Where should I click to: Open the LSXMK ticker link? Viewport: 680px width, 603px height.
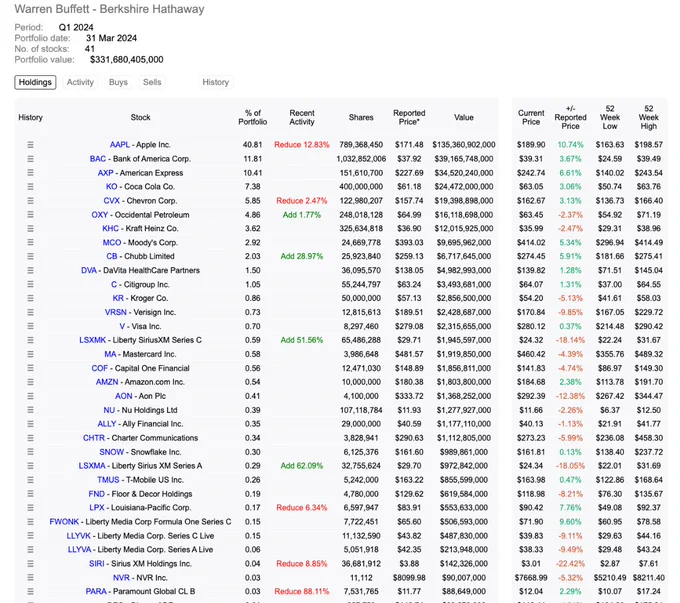click(92, 340)
